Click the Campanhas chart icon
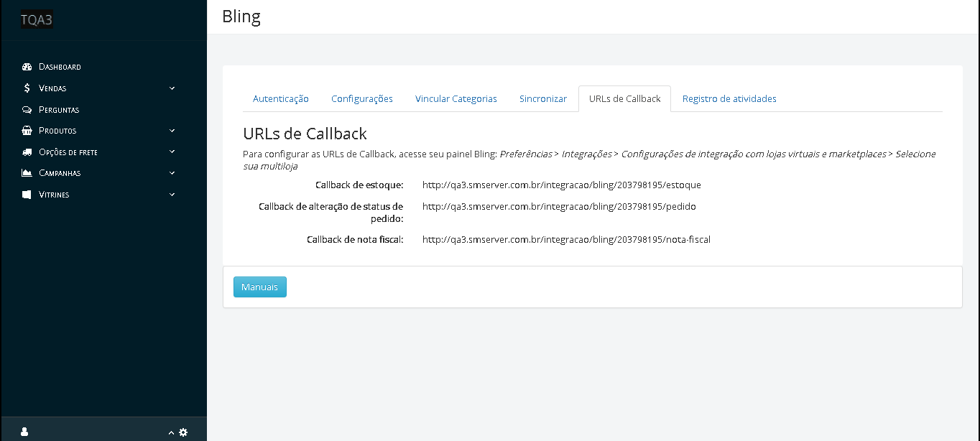 click(x=27, y=173)
